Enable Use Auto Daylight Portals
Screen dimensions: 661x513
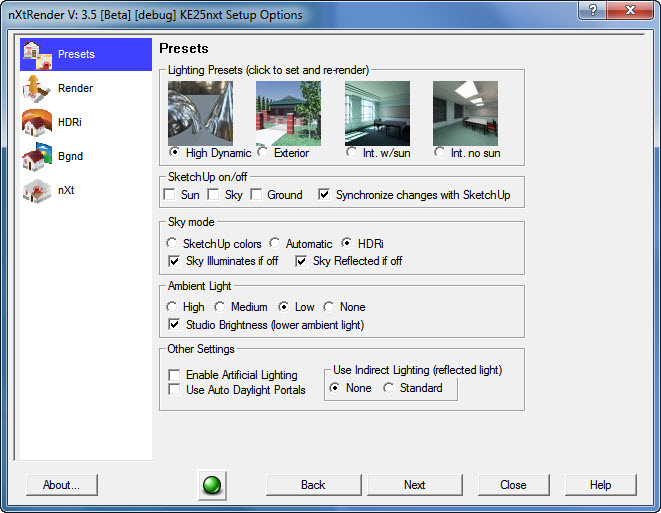(x=174, y=389)
